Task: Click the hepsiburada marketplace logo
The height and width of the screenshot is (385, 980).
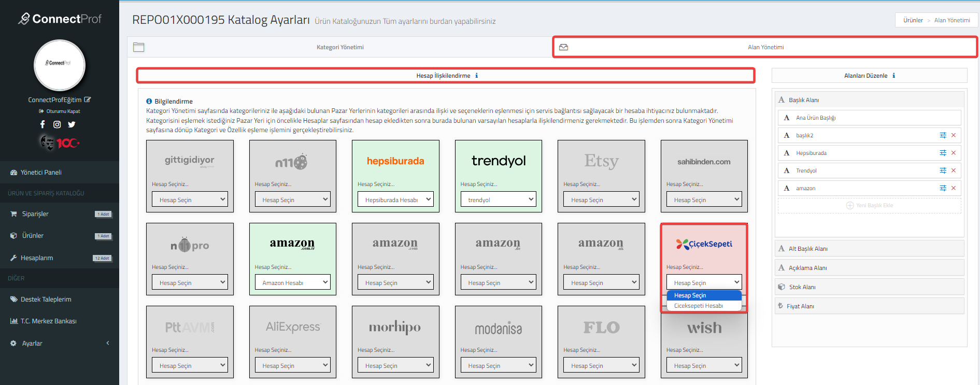Action: tap(395, 161)
